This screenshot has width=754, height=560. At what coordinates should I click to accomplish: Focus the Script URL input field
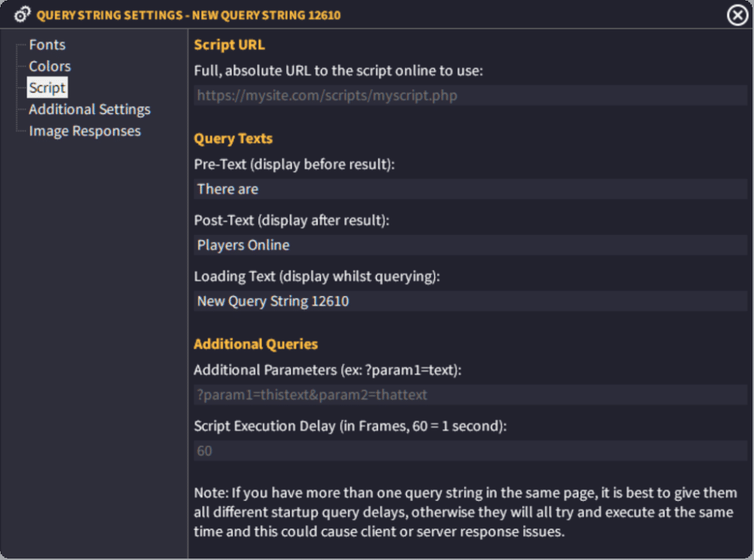tap(471, 95)
